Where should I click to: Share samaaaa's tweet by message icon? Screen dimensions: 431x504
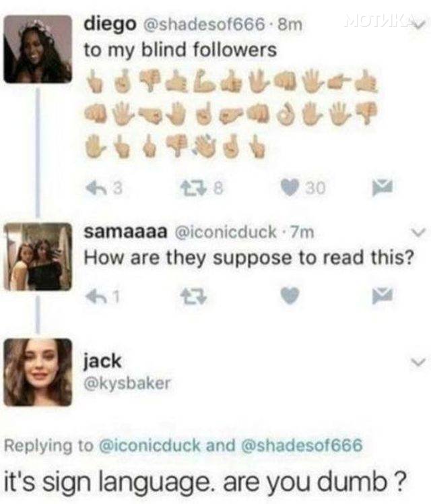(x=382, y=296)
